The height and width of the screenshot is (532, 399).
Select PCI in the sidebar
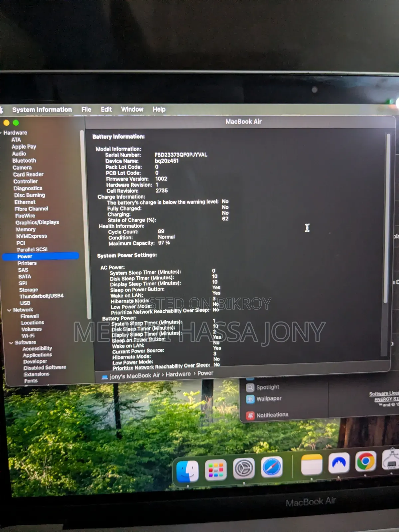[21, 243]
